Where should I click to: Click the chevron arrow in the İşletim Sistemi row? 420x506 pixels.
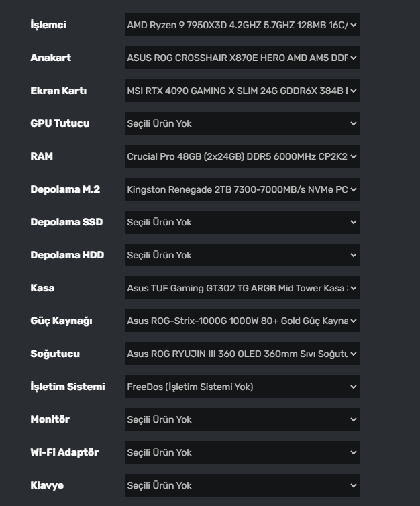(354, 387)
